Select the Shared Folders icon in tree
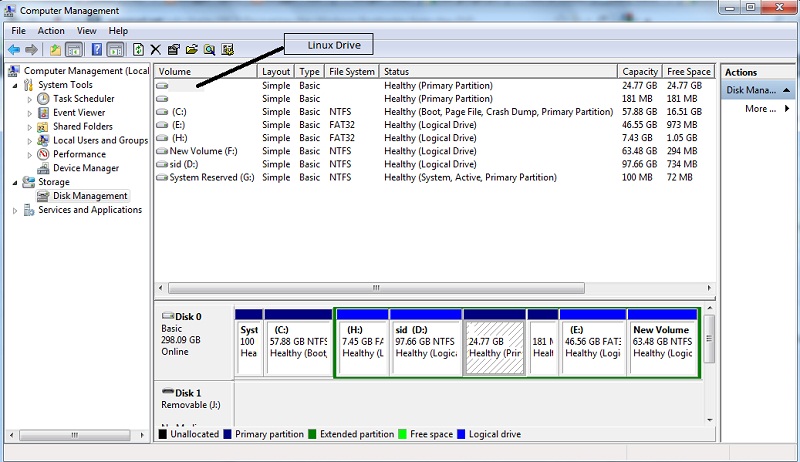The height and width of the screenshot is (462, 800). point(43,126)
